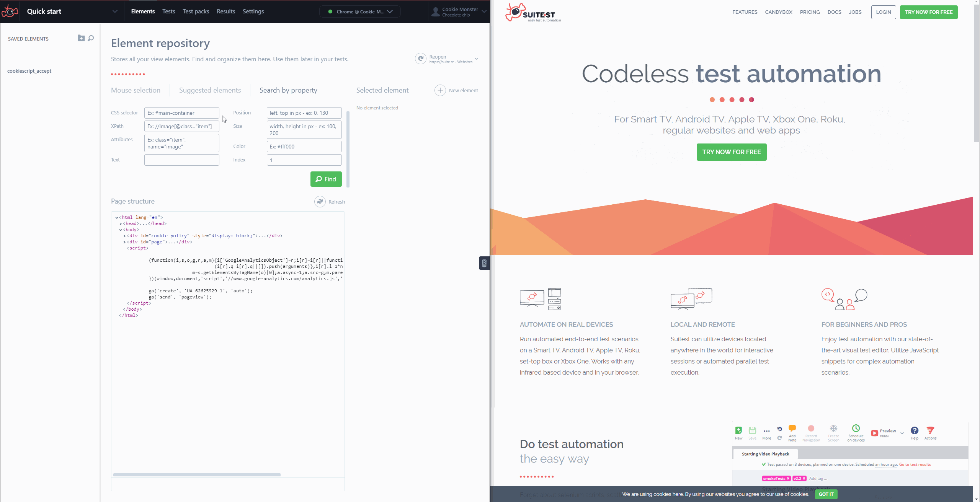Expand the cookie-policy div node

pyautogui.click(x=124, y=236)
